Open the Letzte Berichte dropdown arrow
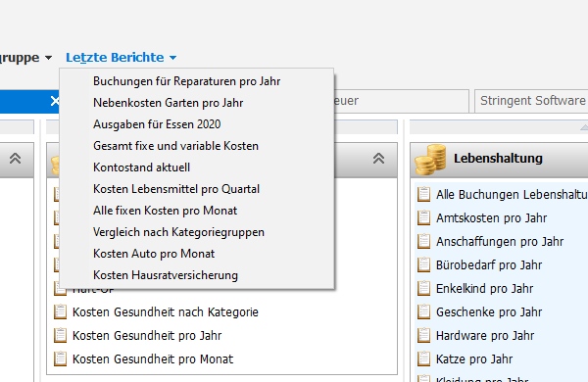 click(x=172, y=58)
